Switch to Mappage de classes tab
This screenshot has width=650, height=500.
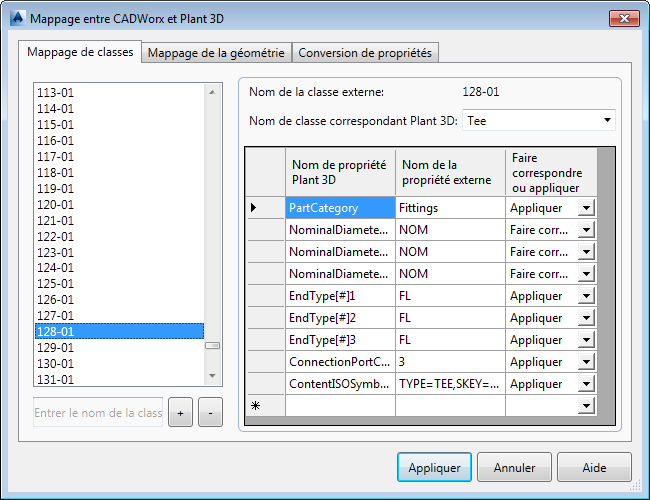[80, 52]
